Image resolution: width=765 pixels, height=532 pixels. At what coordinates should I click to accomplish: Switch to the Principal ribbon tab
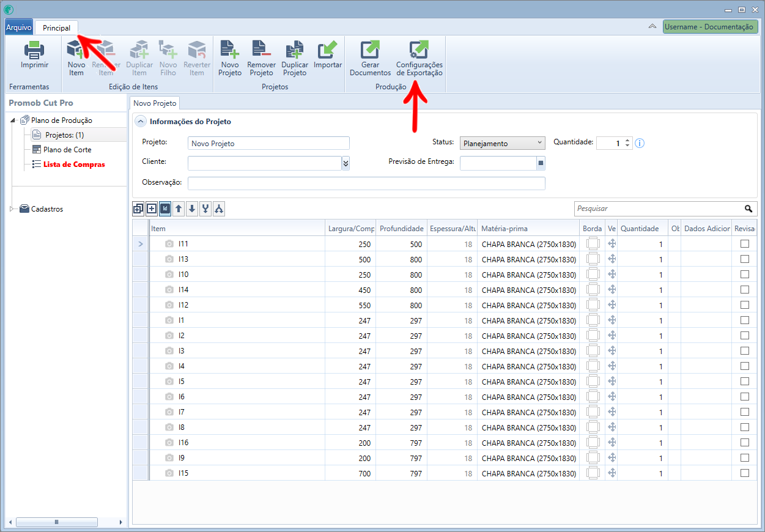56,28
